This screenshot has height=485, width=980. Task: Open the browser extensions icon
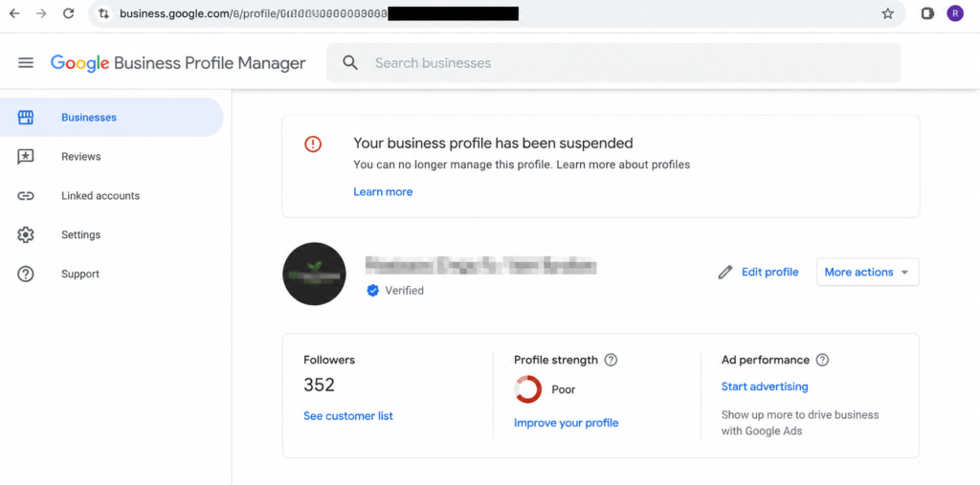click(x=927, y=13)
